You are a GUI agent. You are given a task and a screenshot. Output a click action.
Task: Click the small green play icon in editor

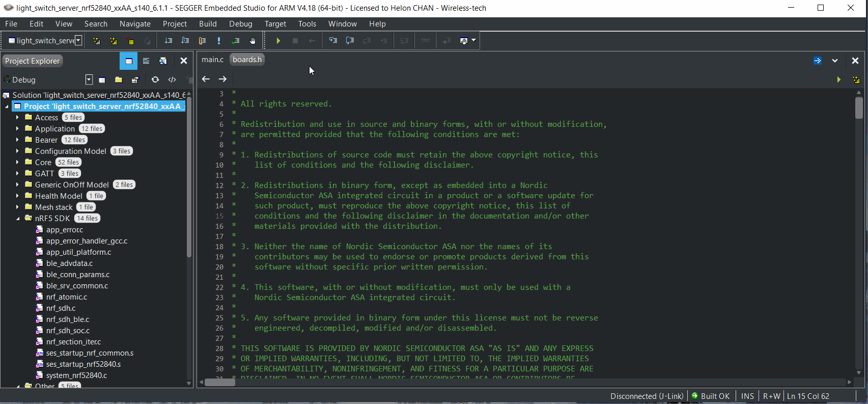838,79
